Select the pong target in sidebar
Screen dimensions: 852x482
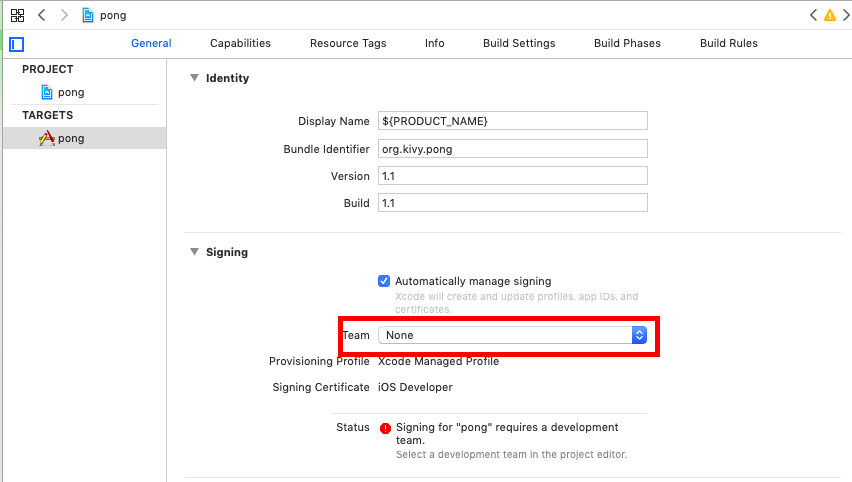click(70, 138)
